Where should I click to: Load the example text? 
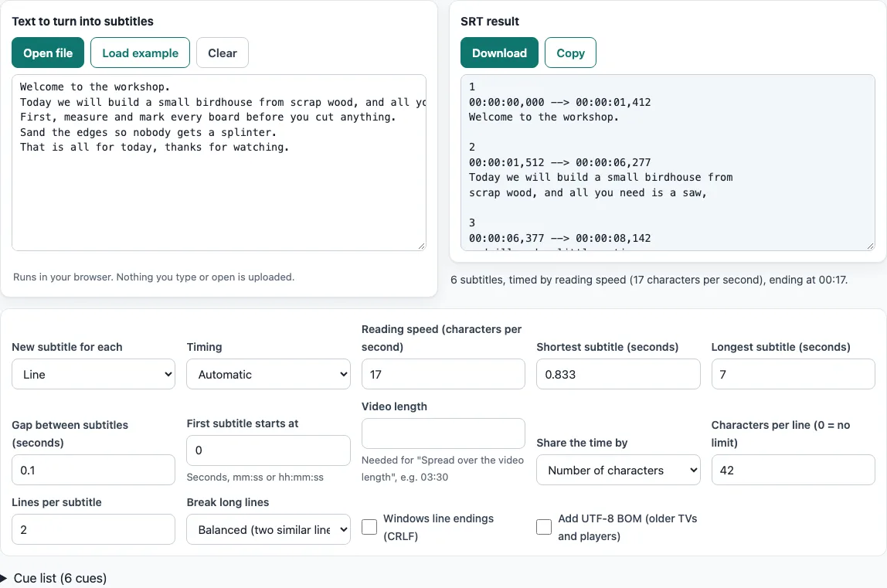141,53
